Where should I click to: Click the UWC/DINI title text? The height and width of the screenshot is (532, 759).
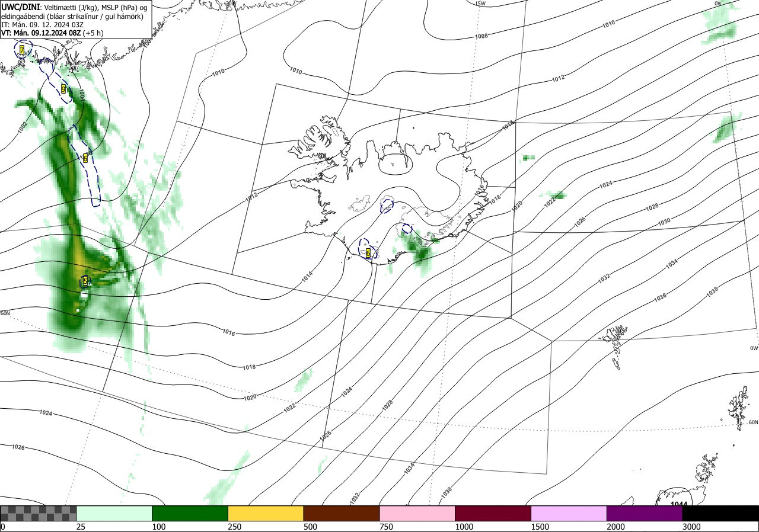21,7
